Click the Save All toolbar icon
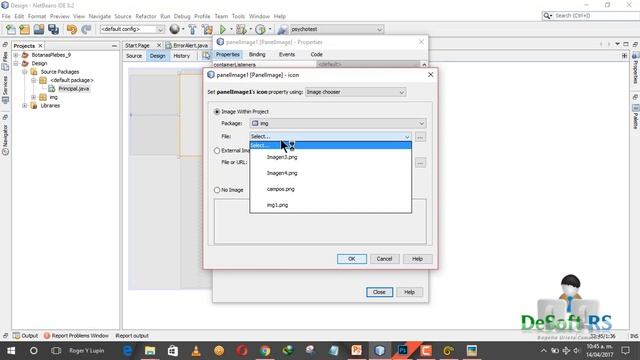 pos(53,29)
